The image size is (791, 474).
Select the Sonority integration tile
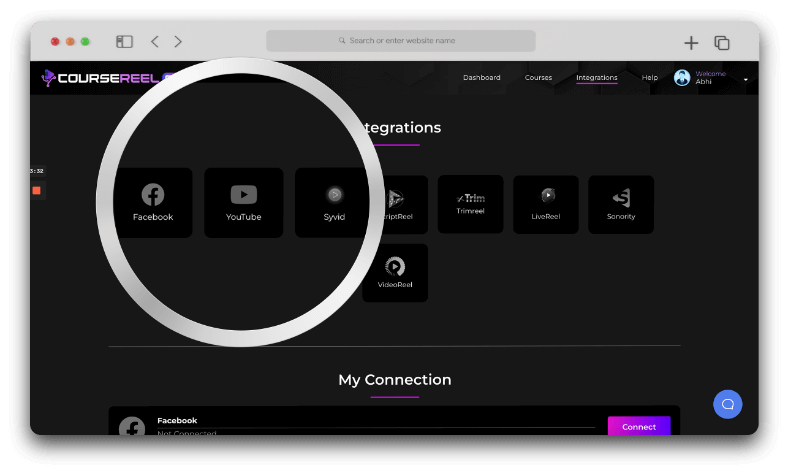[x=621, y=204]
